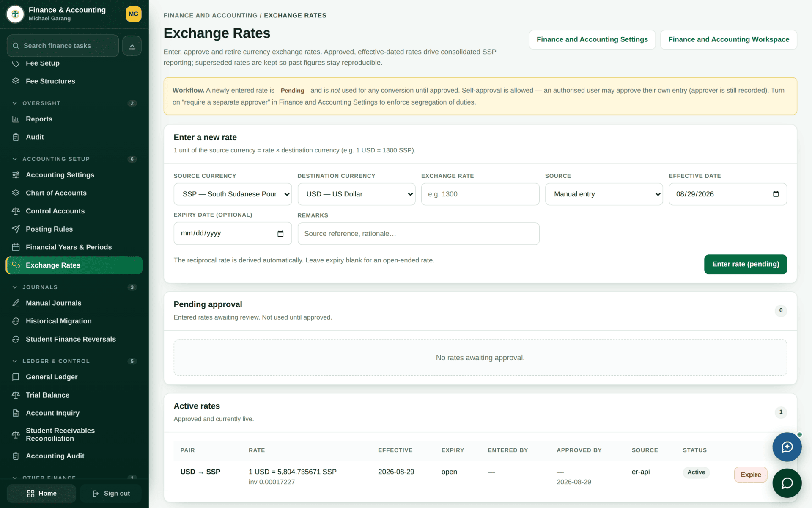This screenshot has width=812, height=508.
Task: Collapse the sidebar menu with caret button
Action: point(132,46)
